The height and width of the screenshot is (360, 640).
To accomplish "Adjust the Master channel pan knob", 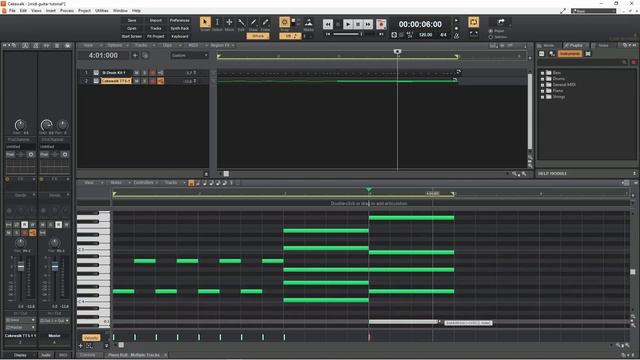I will coord(55,243).
